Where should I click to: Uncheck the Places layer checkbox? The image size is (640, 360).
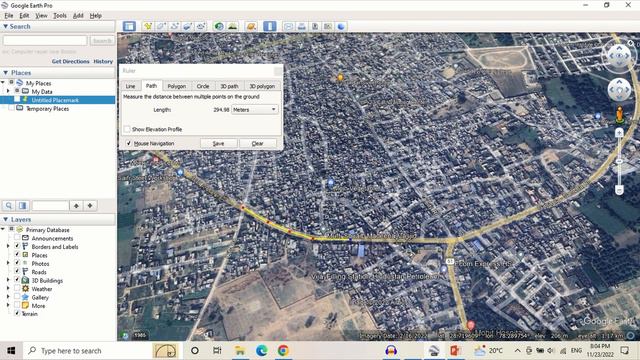pyautogui.click(x=17, y=255)
